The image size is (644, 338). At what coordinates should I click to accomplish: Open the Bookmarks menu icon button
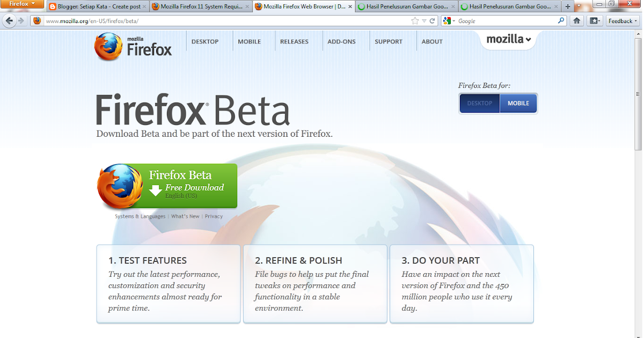coord(594,21)
